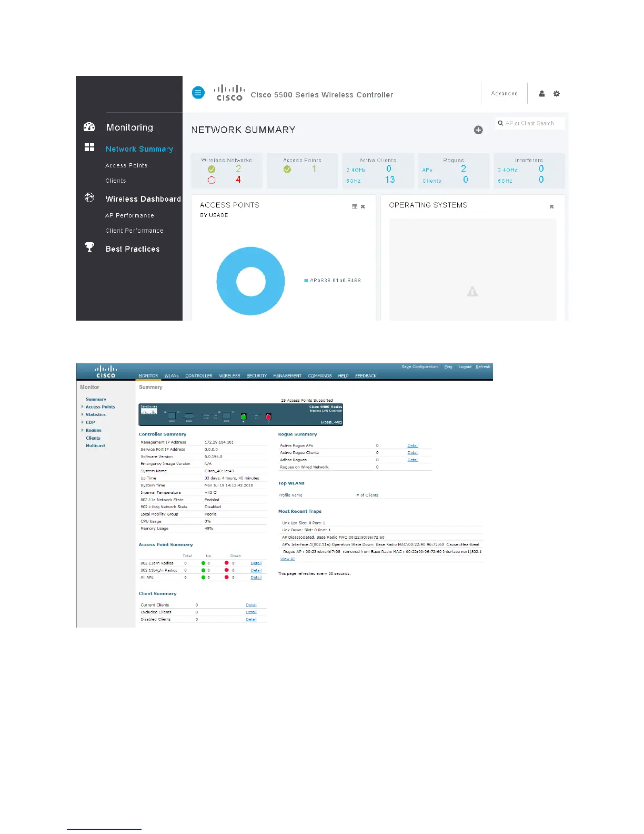Click the blue hamburger menu icon
The height and width of the screenshot is (834, 644).
coord(198,93)
